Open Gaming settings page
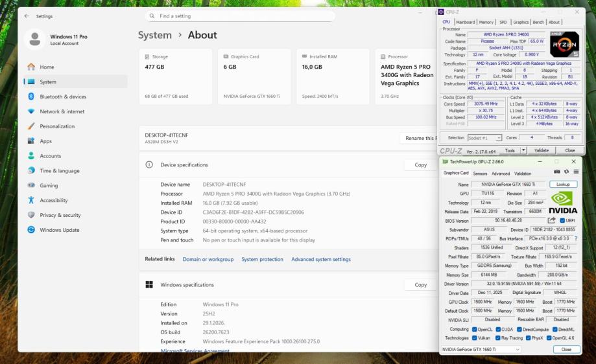Viewport: 596px width, 364px height. [x=49, y=185]
